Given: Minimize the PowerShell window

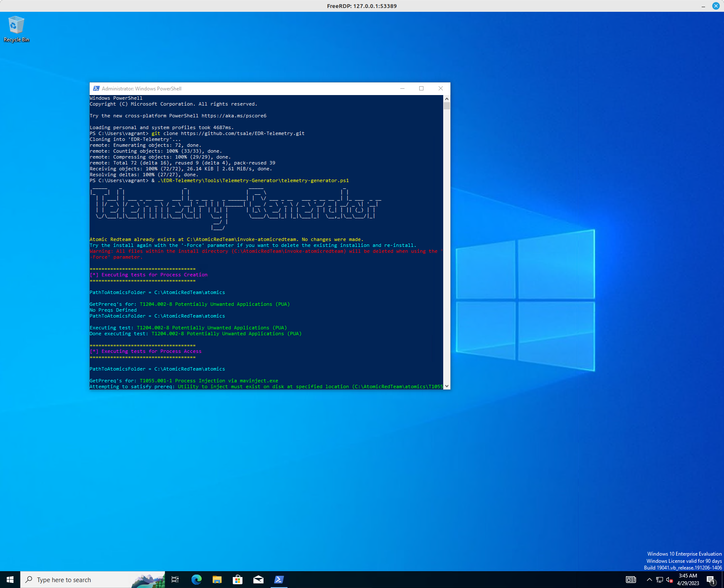Looking at the screenshot, I should 402,89.
